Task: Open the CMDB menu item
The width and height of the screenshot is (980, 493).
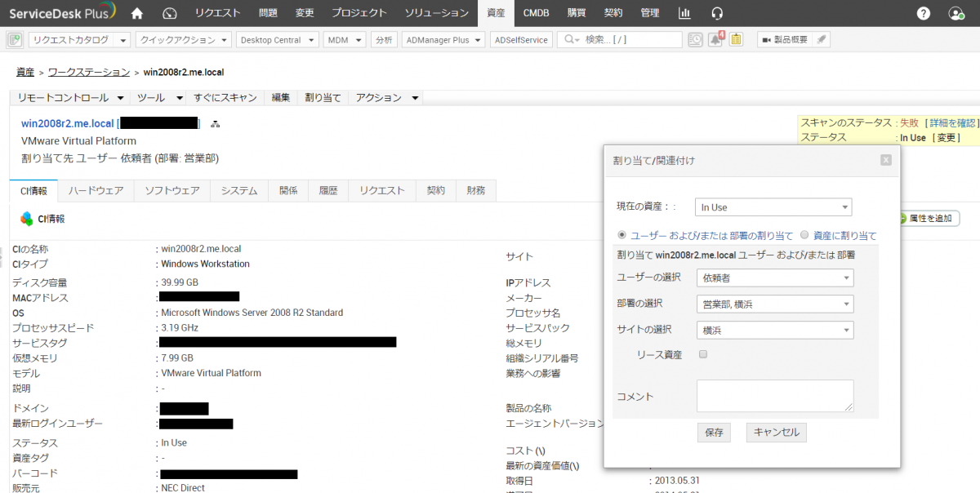Action: pos(536,13)
